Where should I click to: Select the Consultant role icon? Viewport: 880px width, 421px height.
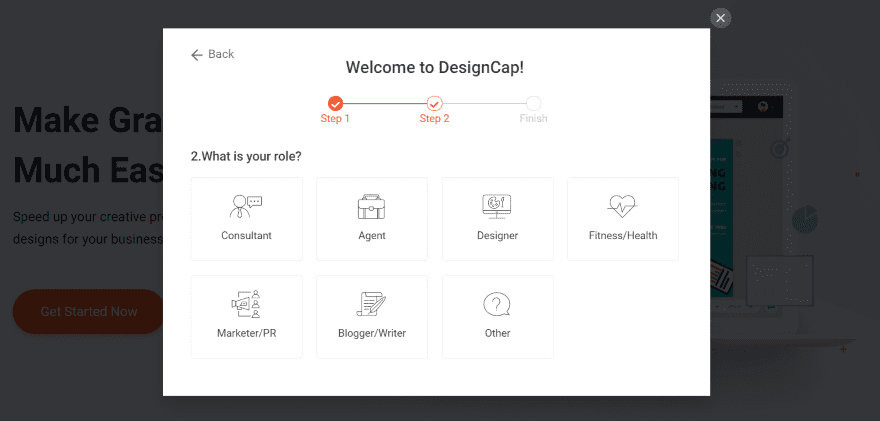246,206
